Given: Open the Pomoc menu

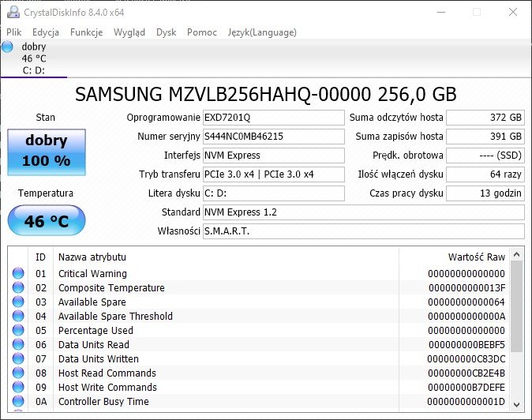Looking at the screenshot, I should coord(202,32).
